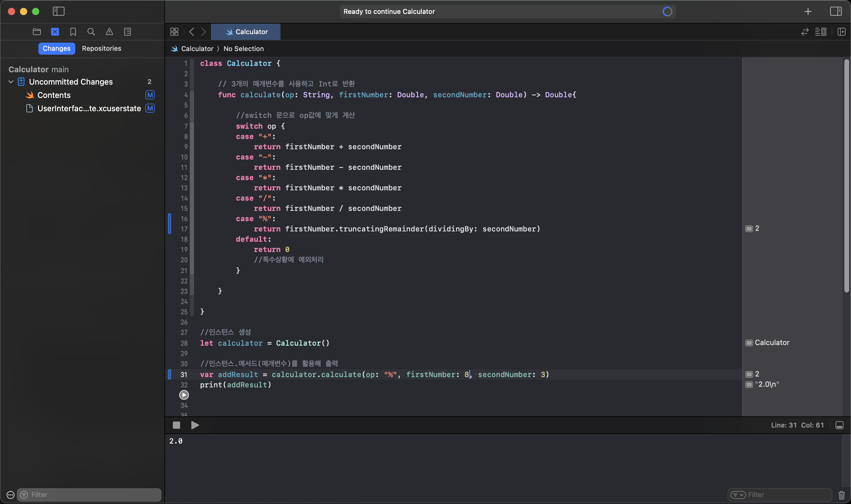Show Quick Look for line 17 result
Screen dimensions: 851x504
pyautogui.click(x=749, y=228)
